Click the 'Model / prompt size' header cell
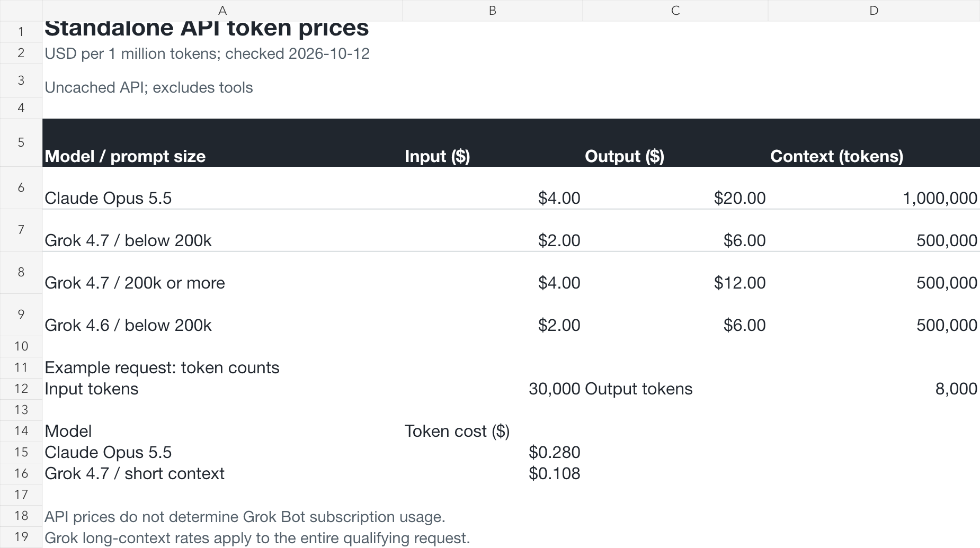Viewport: 980px width, 548px height. coord(222,143)
